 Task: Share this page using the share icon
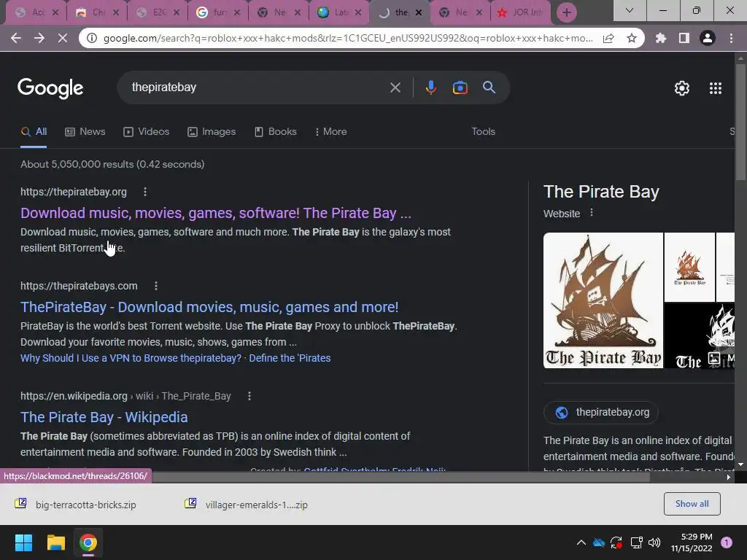[x=608, y=38]
